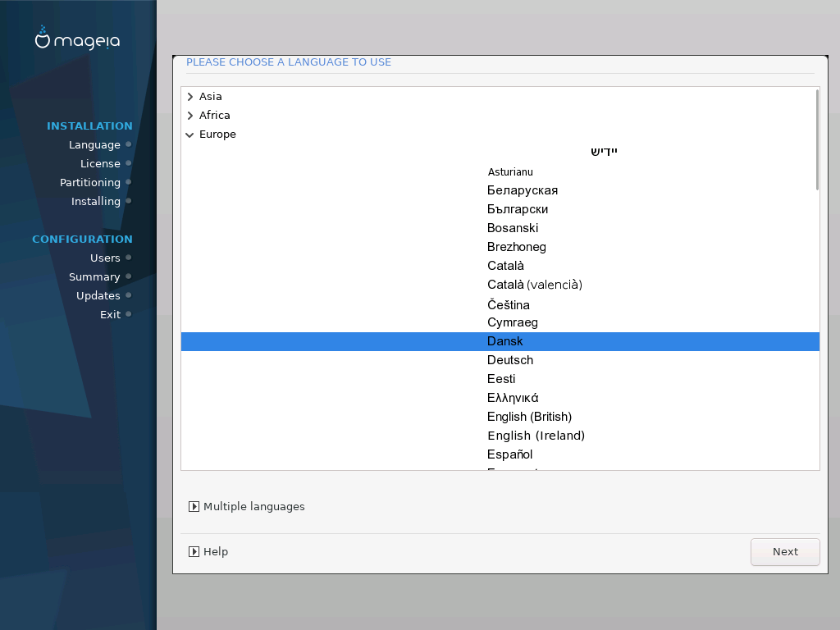
Task: Pick Čeština as the language
Action: point(500,304)
